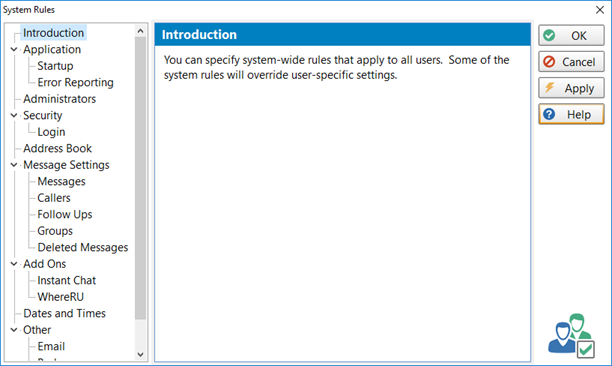
Task: Click the lightning bolt Apply icon
Action: pyautogui.click(x=550, y=87)
